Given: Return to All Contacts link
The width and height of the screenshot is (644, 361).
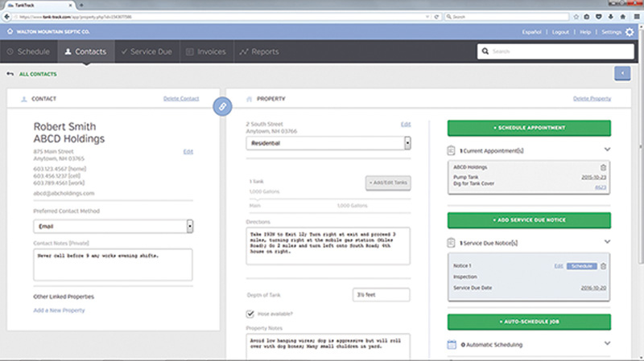Looking at the screenshot, I should pos(38,74).
